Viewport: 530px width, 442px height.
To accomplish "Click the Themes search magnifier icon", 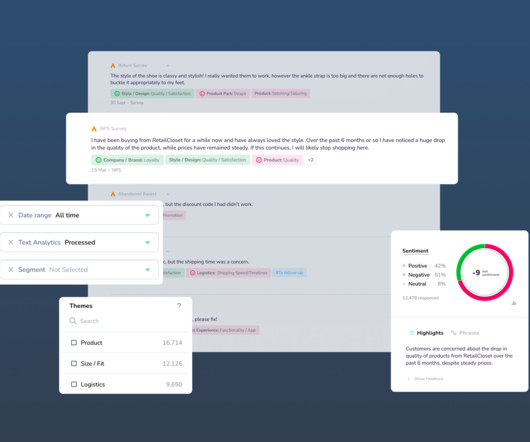I will click(x=73, y=321).
